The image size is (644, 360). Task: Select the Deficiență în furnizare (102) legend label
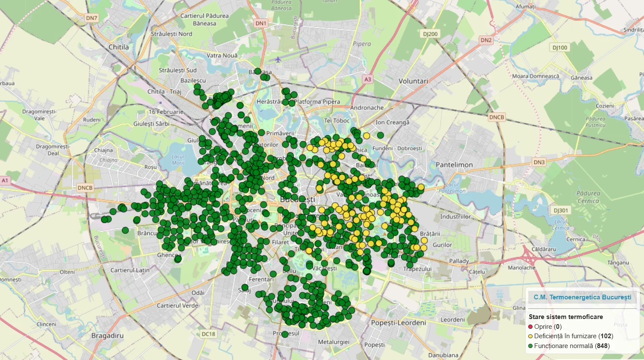(574, 337)
